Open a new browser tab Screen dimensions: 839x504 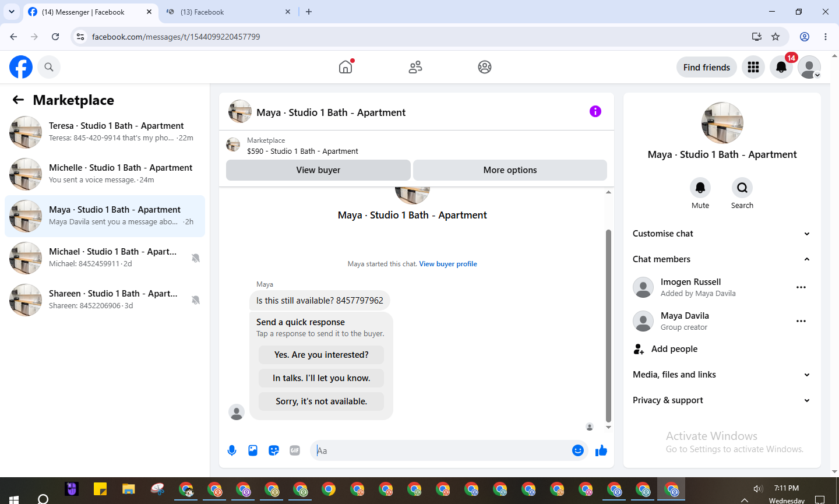point(309,12)
